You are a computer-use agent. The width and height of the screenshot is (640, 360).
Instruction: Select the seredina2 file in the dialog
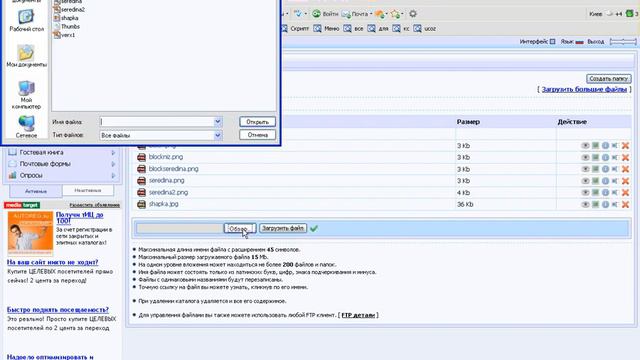(x=69, y=9)
